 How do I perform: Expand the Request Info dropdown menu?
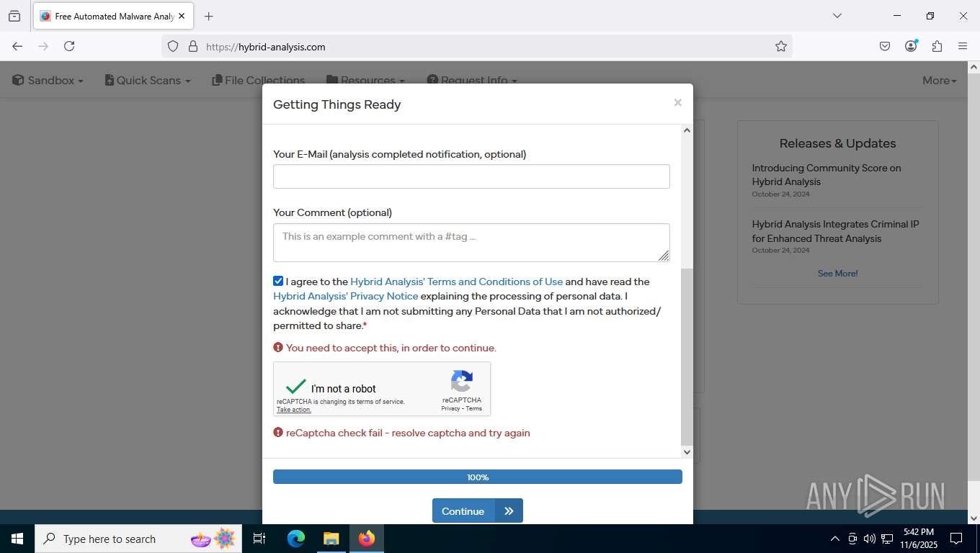pos(472,81)
